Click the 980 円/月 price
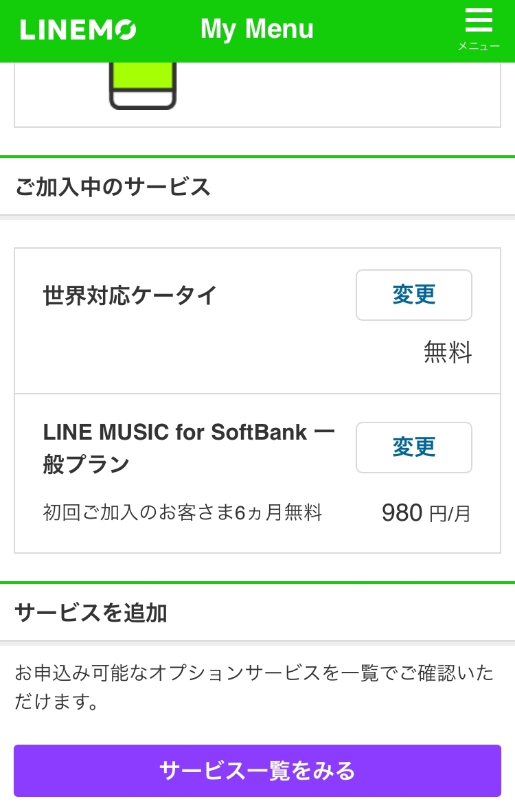The height and width of the screenshot is (812, 515). (426, 513)
